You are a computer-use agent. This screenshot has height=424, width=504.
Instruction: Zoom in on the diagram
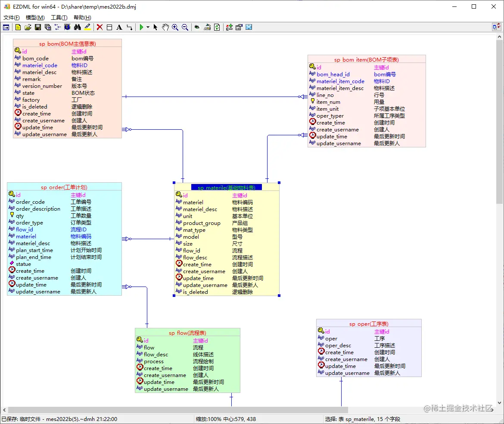(175, 27)
